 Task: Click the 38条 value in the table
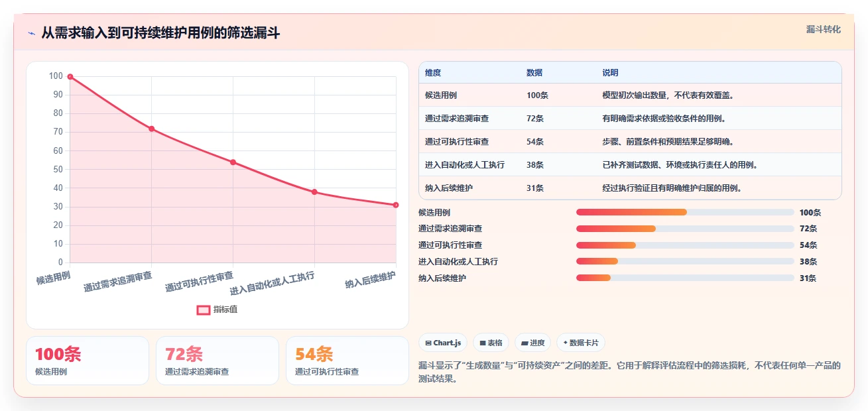pos(535,164)
